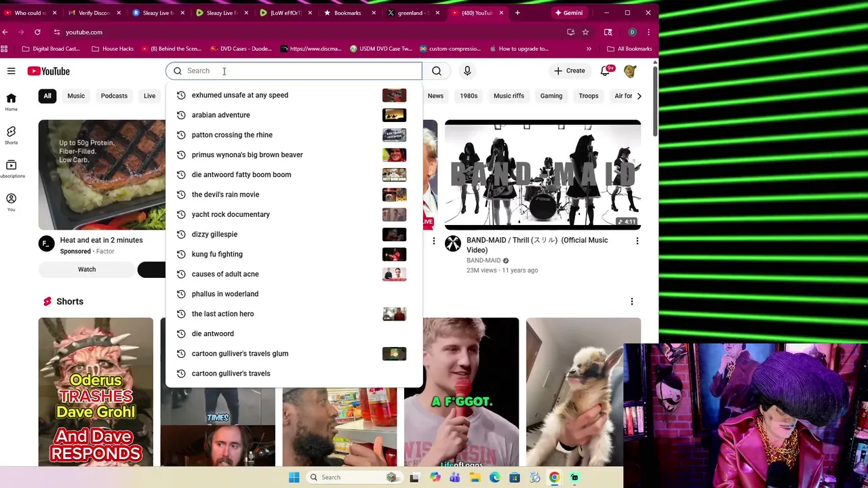The width and height of the screenshot is (868, 488).
Task: Open House Hacks bookmark folder
Action: 112,49
